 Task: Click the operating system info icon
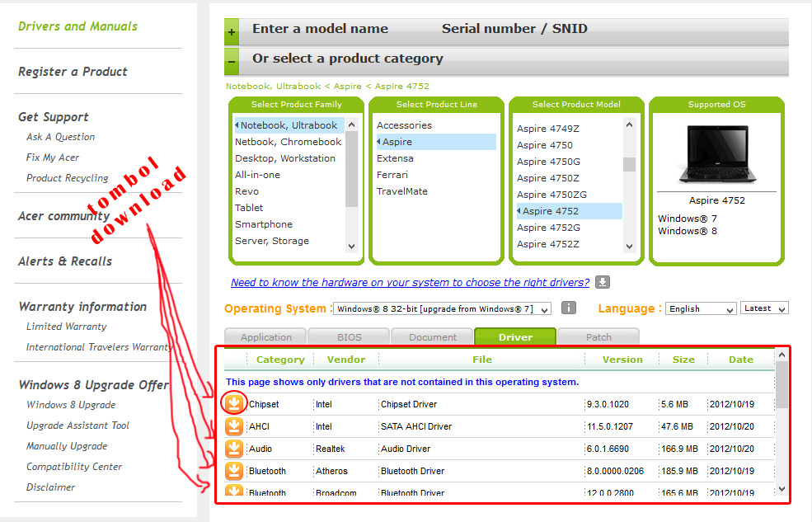[x=569, y=308]
